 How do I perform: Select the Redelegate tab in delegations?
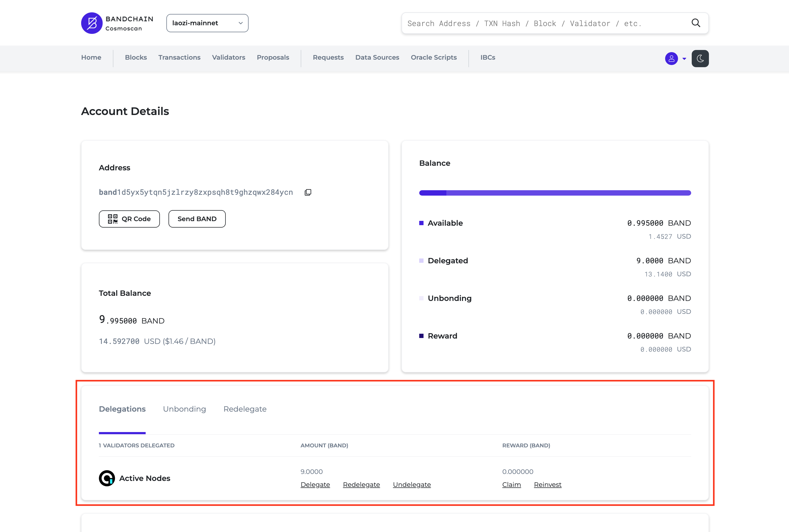pos(245,408)
